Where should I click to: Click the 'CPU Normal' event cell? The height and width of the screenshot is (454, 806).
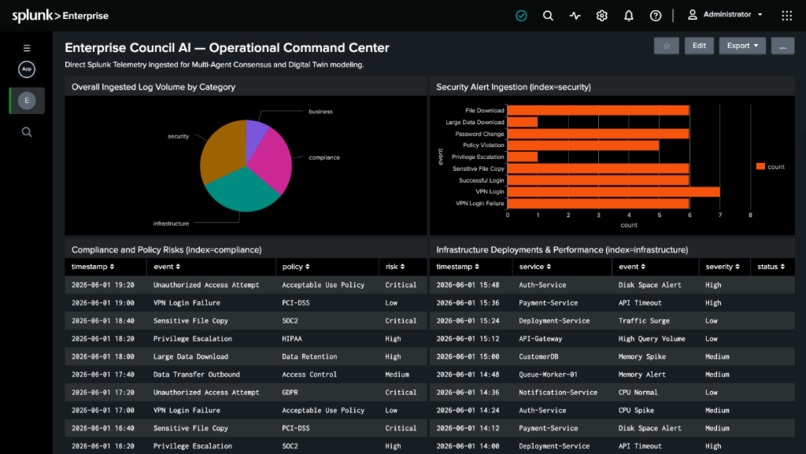click(x=637, y=392)
